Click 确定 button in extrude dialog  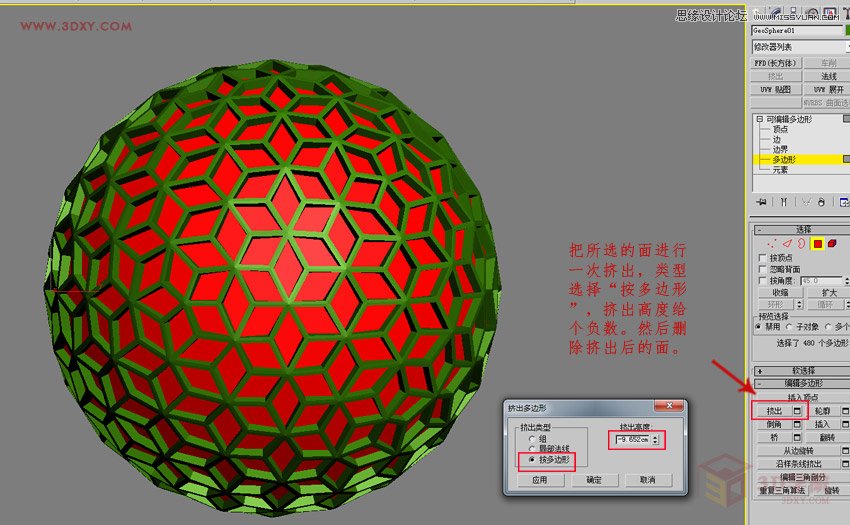point(594,480)
